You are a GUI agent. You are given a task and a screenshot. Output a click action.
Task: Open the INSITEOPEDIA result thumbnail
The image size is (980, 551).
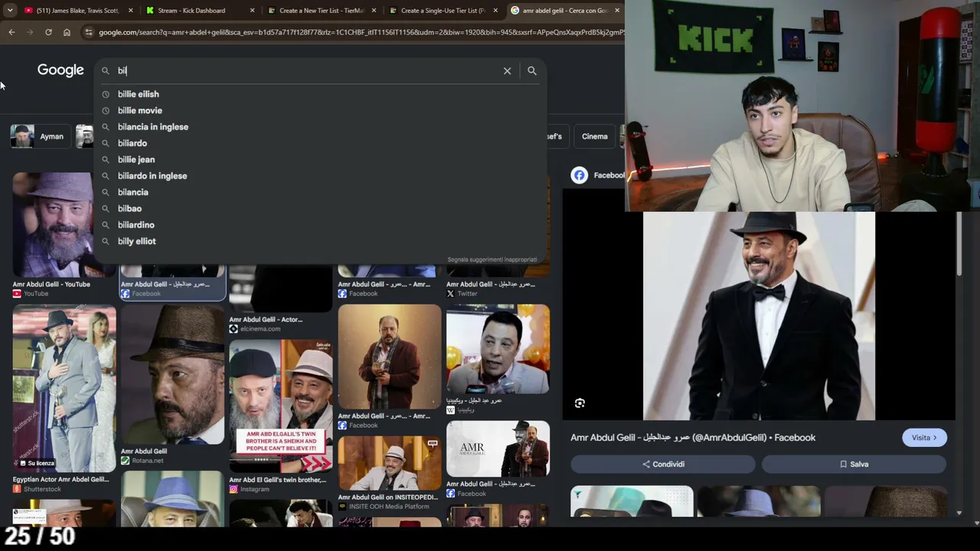coord(390,463)
